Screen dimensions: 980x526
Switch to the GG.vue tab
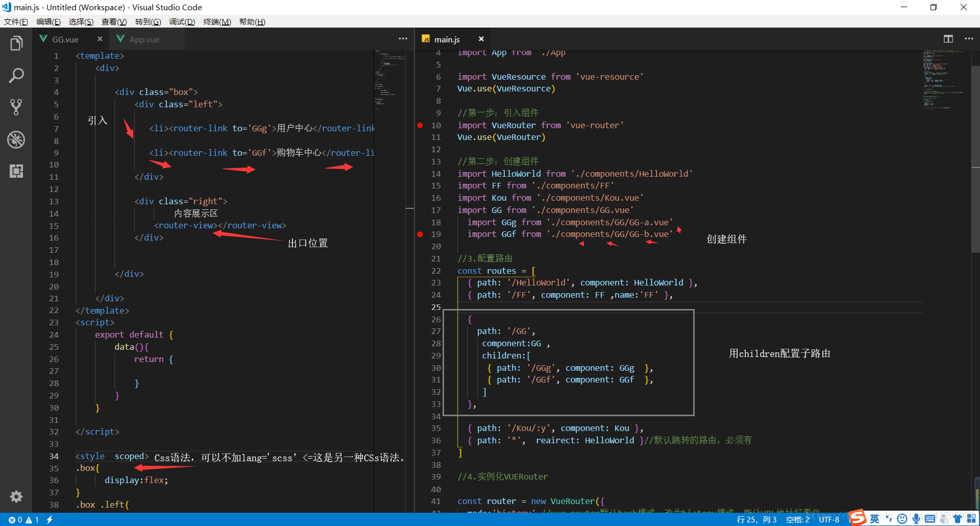[x=71, y=39]
